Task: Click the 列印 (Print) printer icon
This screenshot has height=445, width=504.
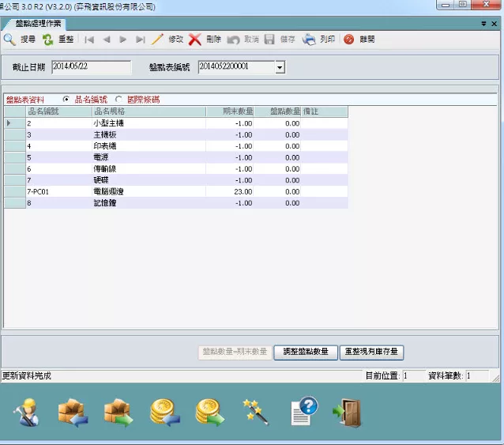Action: [x=310, y=39]
